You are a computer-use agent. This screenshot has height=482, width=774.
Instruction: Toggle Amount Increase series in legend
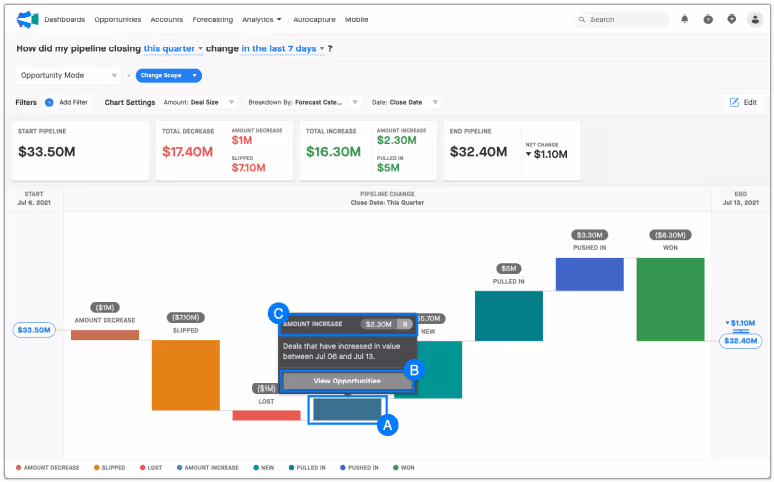pyautogui.click(x=207, y=468)
